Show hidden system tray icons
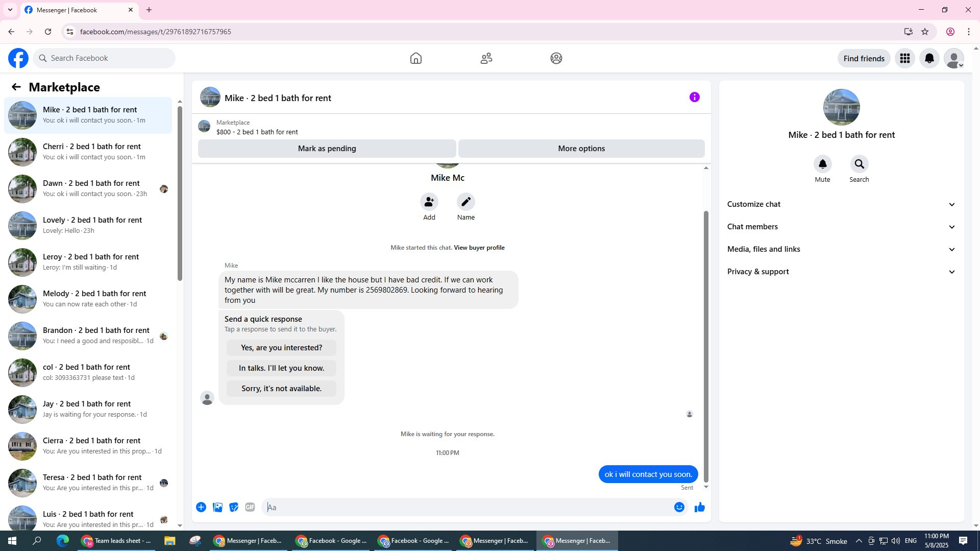980x551 pixels. click(x=859, y=541)
